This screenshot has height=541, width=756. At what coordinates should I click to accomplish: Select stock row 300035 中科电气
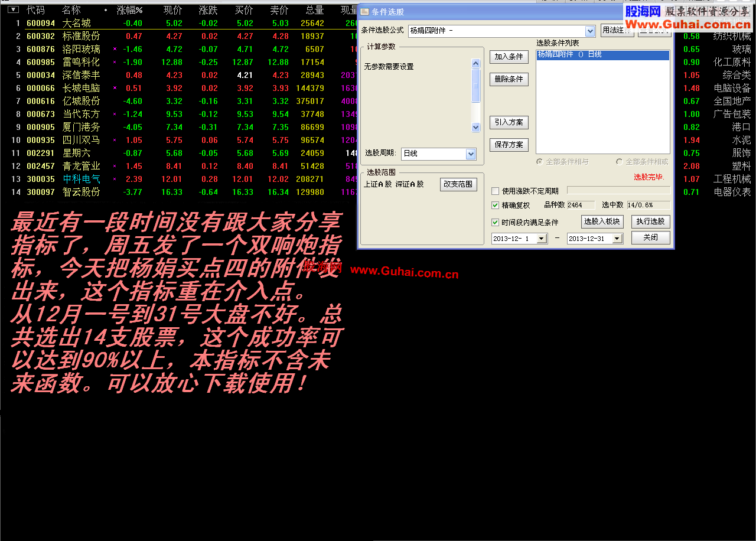180,179
